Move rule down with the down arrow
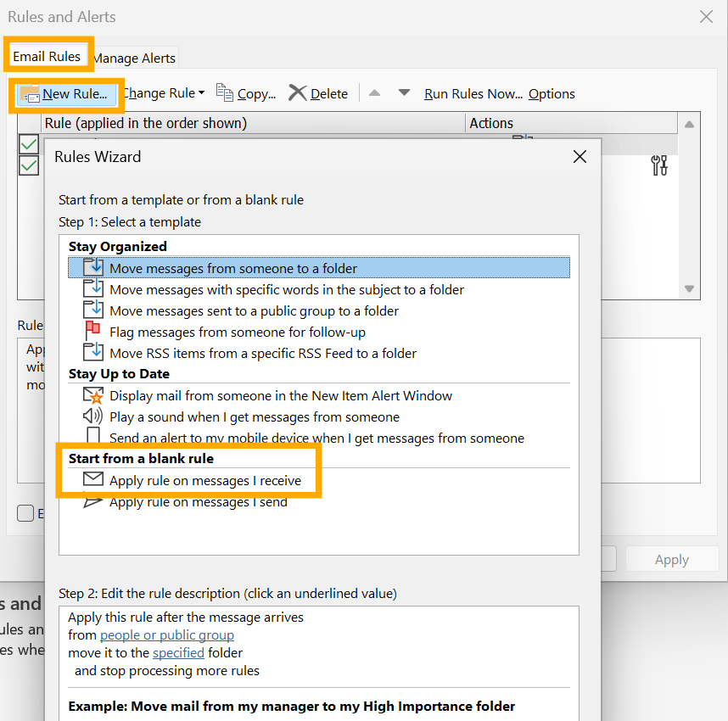Screen dimensions: 728x721 coord(404,92)
